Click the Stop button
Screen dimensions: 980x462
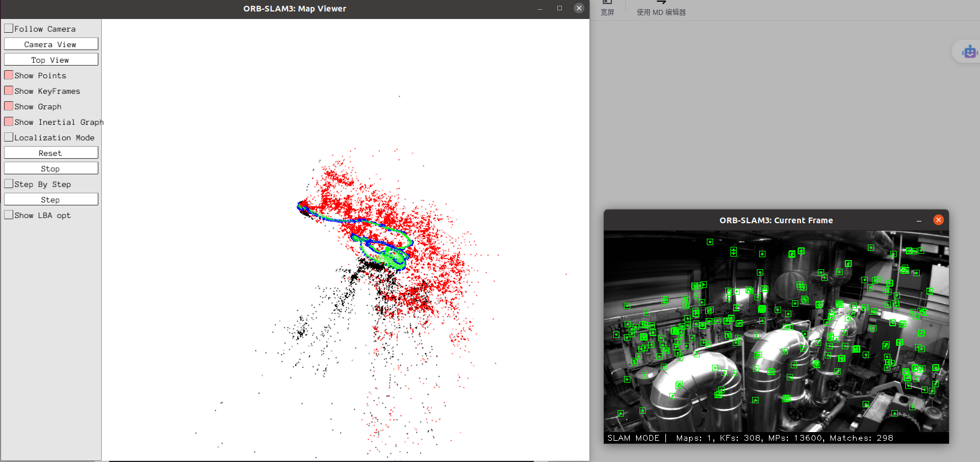click(51, 169)
